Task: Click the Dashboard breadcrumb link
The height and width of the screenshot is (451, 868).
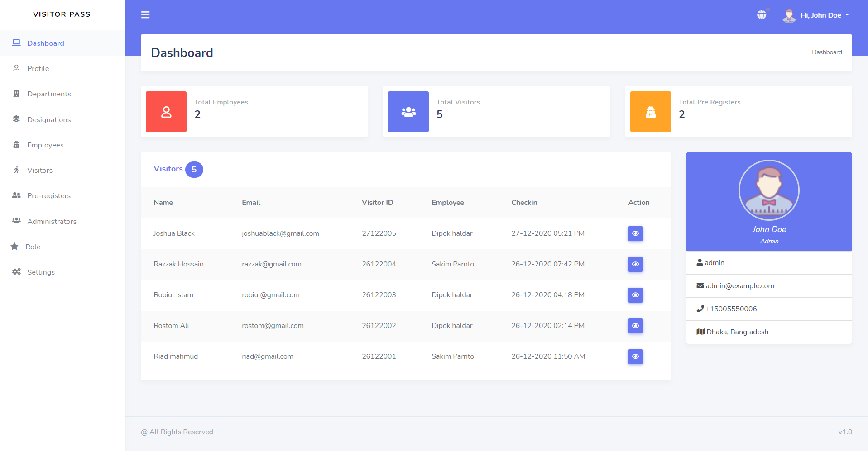Action: (827, 52)
